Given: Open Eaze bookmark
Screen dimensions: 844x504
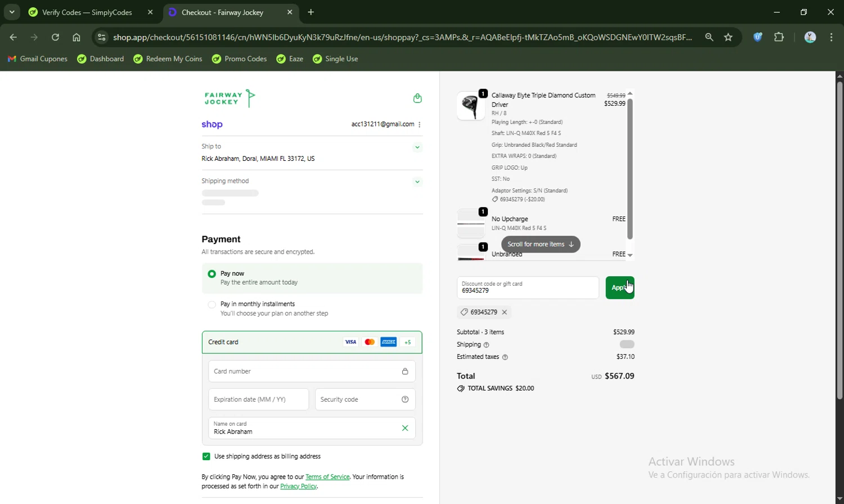Looking at the screenshot, I should [290, 59].
